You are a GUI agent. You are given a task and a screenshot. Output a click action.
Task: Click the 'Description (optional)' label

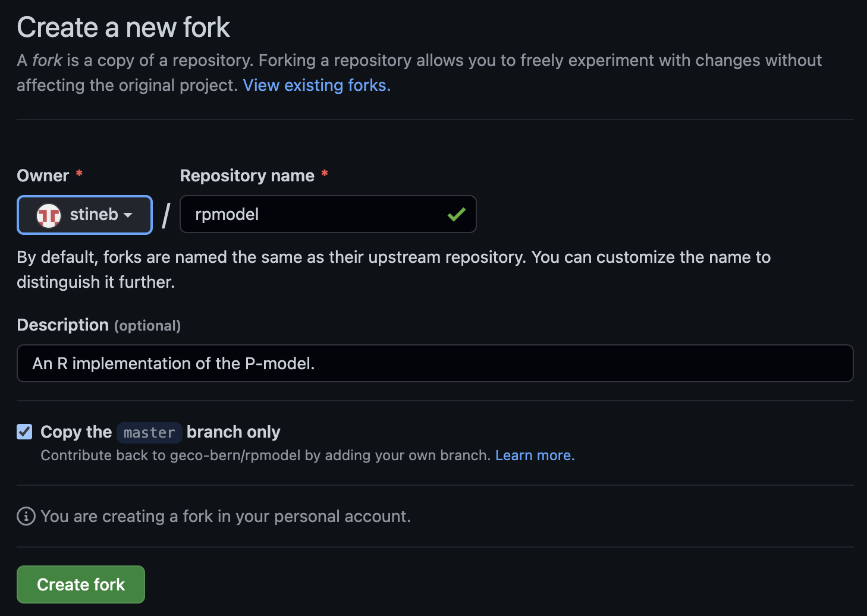click(x=99, y=325)
